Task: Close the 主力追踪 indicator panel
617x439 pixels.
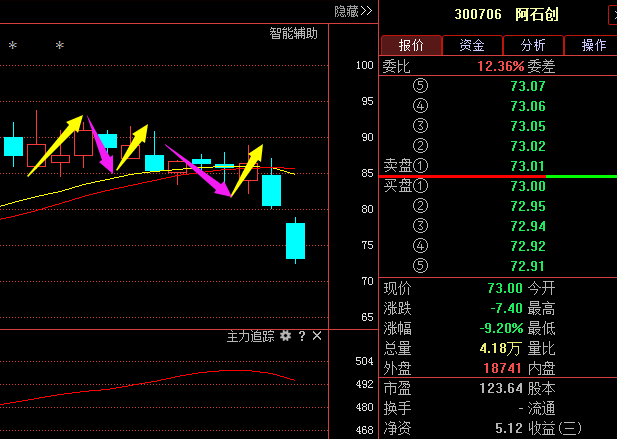Action: tap(316, 336)
